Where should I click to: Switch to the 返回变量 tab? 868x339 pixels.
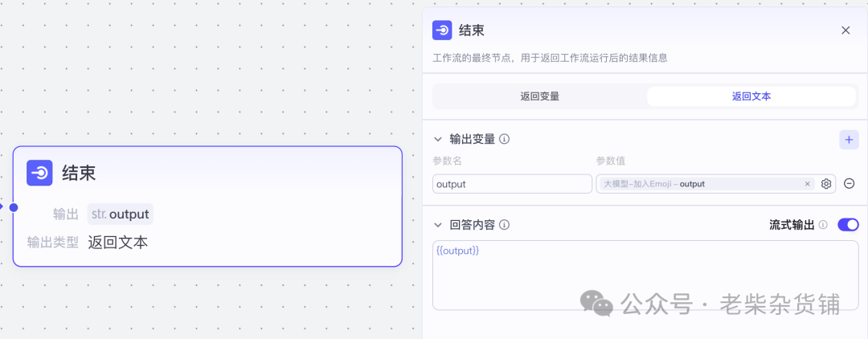coord(539,96)
